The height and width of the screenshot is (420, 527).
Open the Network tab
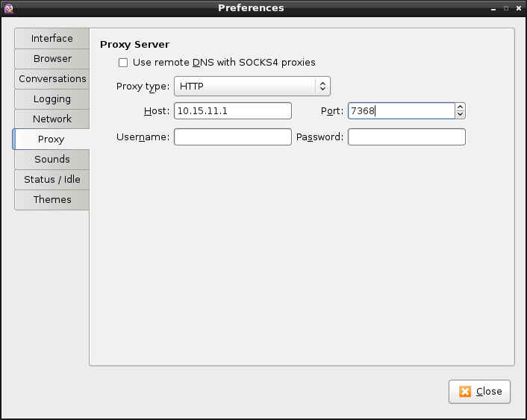click(52, 119)
